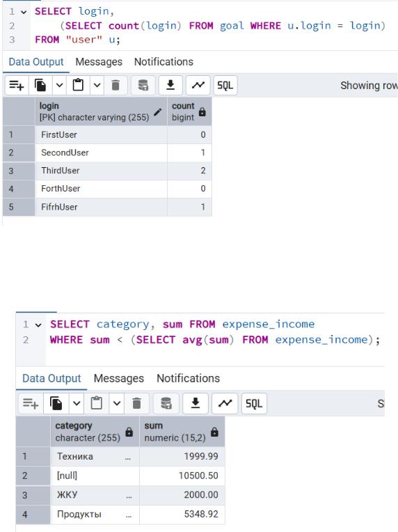
Task: Select row 2 header in lower grid
Action: pos(33,476)
